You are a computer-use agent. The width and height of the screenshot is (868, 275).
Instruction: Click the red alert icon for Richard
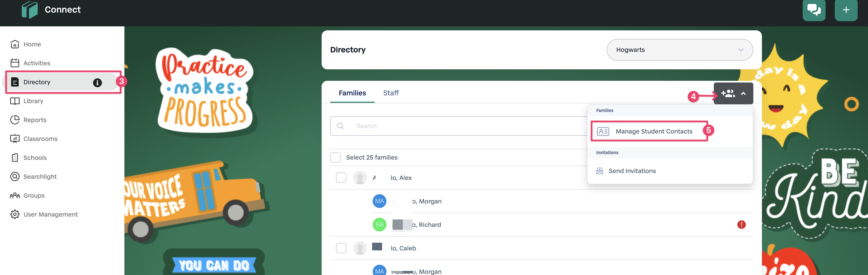point(741,225)
